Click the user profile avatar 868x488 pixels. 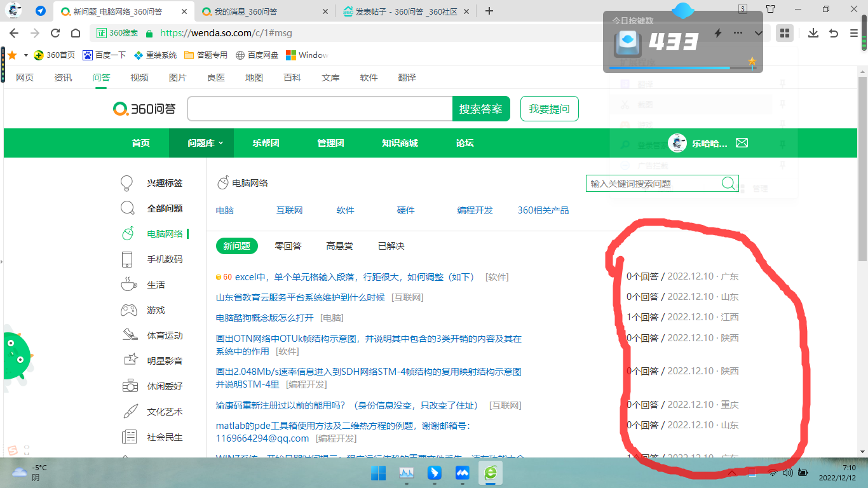pos(677,143)
